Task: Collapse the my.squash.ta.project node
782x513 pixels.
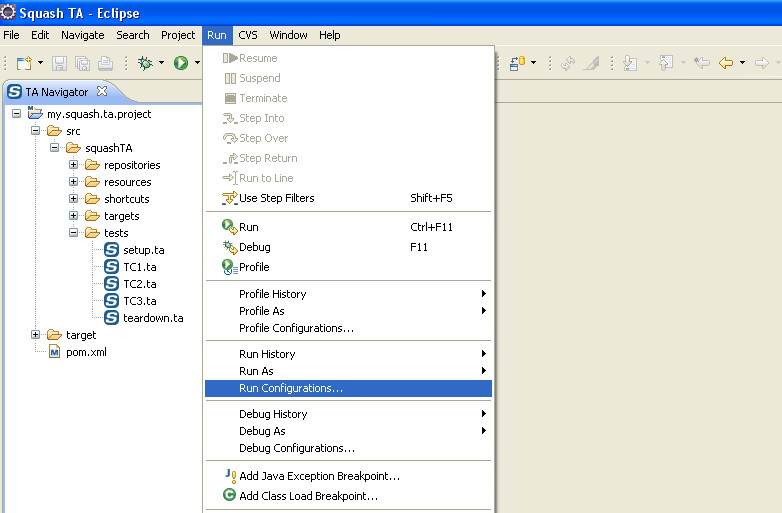Action: pos(16,114)
